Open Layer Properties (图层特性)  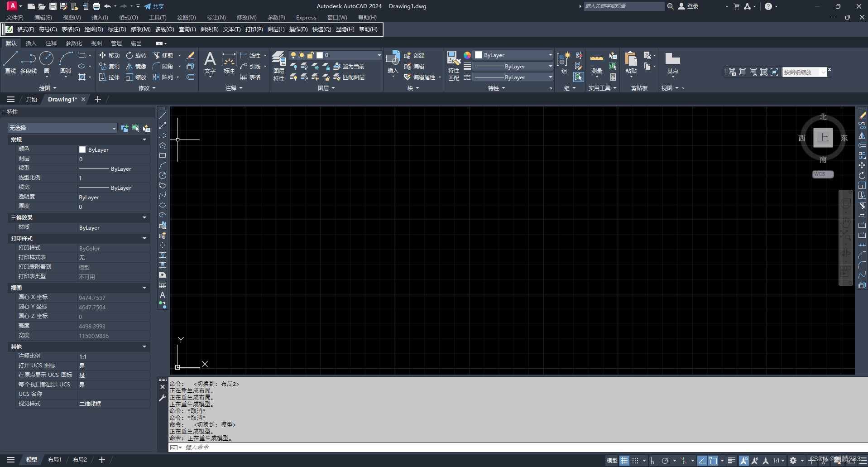tap(279, 66)
